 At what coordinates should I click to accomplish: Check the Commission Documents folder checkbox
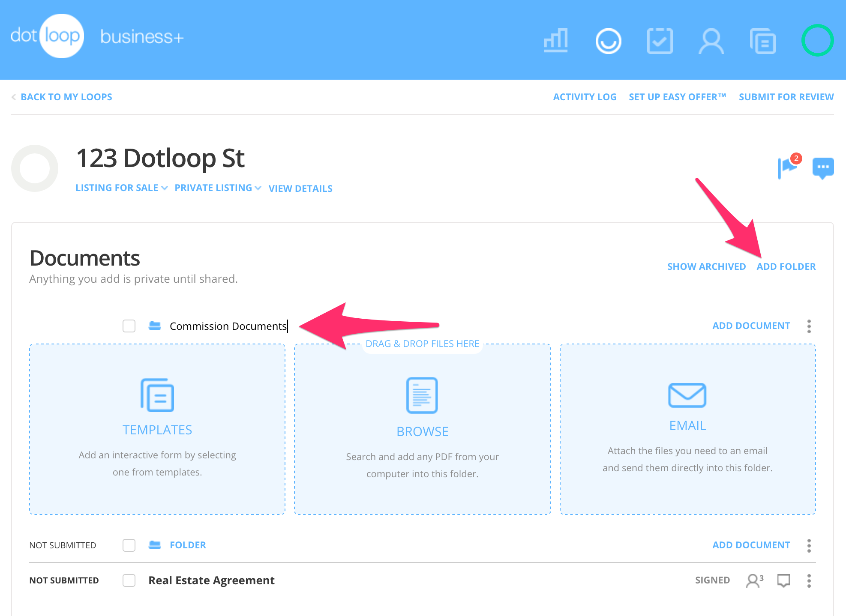[x=129, y=326]
